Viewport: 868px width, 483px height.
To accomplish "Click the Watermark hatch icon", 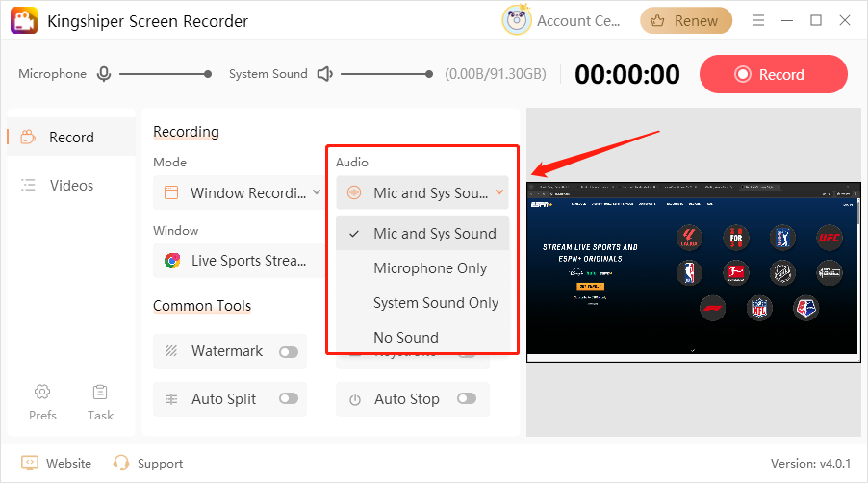I will coord(171,351).
